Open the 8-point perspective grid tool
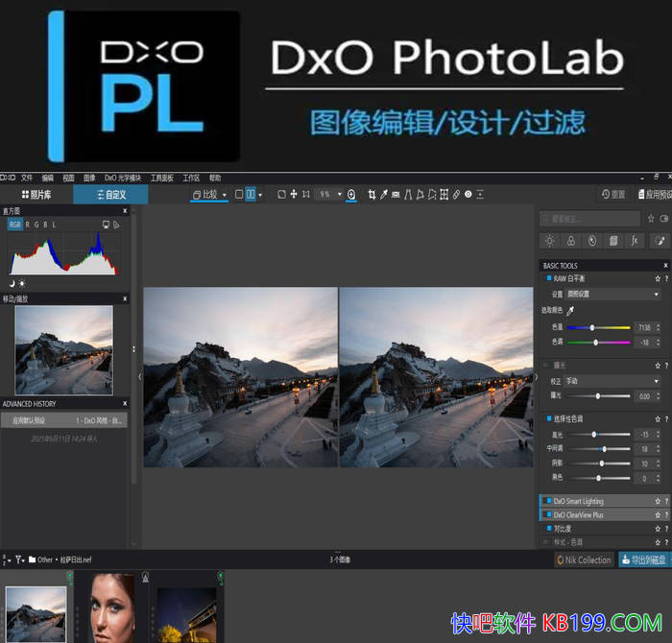This screenshot has height=643, width=672. 444,195
